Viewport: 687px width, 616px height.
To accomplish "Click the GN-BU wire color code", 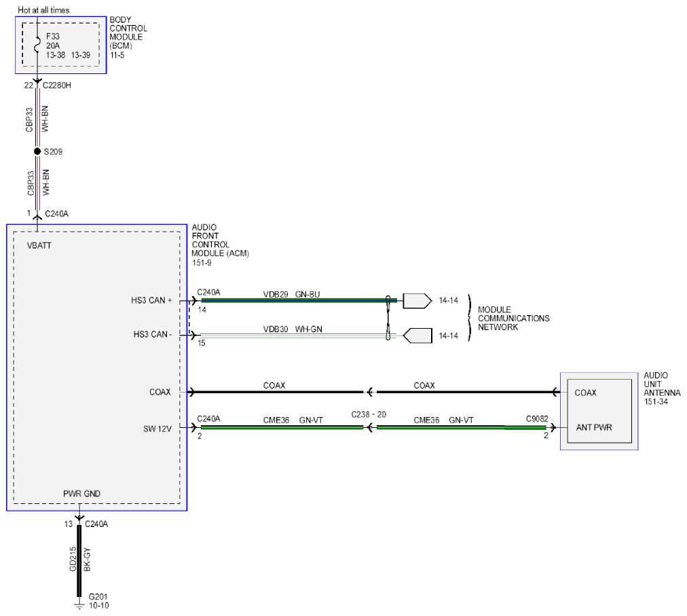I will pos(308,295).
